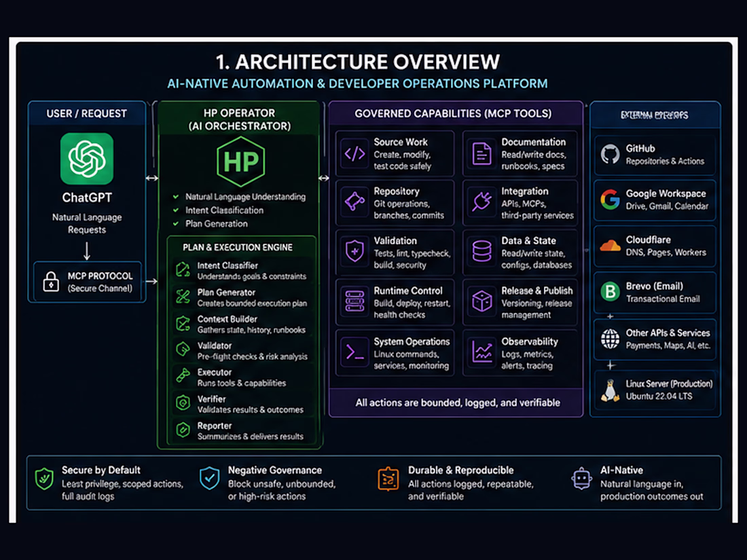Screen dimensions: 747x560
Task: Click the GitHub octocat icon
Action: pos(611,154)
